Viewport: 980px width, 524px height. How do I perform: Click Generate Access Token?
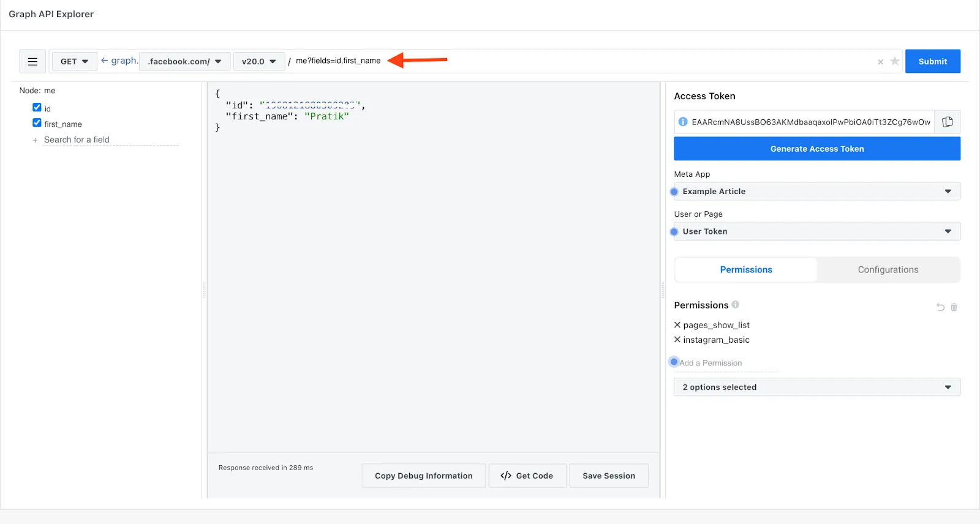[817, 149]
